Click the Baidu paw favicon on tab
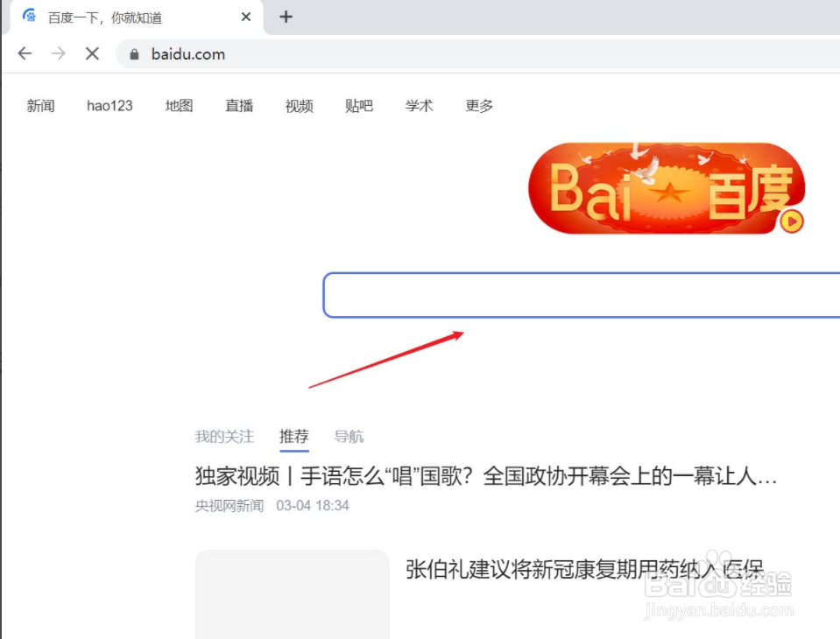The height and width of the screenshot is (639, 840). [x=30, y=17]
